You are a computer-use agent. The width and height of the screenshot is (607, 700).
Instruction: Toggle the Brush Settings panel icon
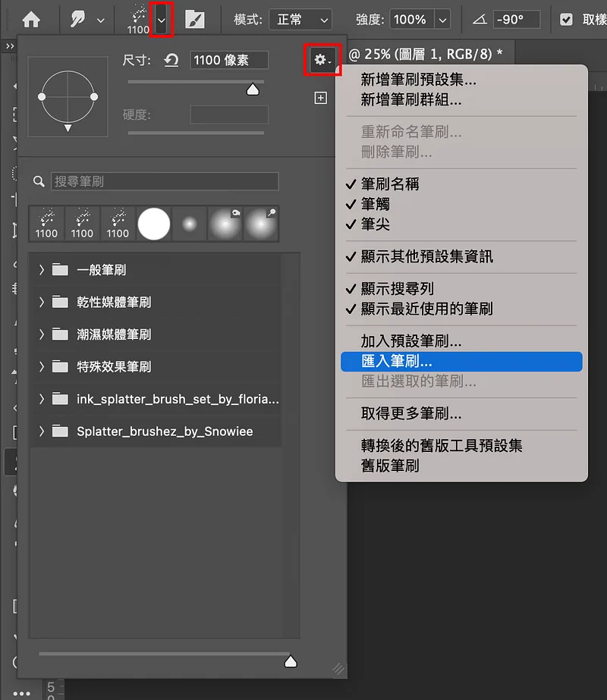(x=195, y=20)
